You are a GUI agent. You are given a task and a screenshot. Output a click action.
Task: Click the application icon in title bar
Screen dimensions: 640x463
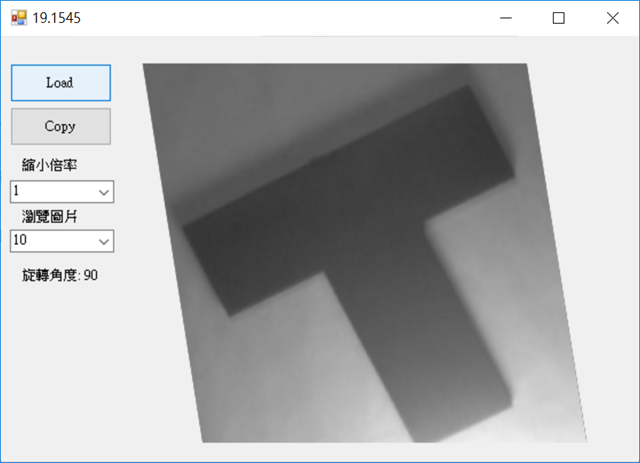click(x=19, y=18)
